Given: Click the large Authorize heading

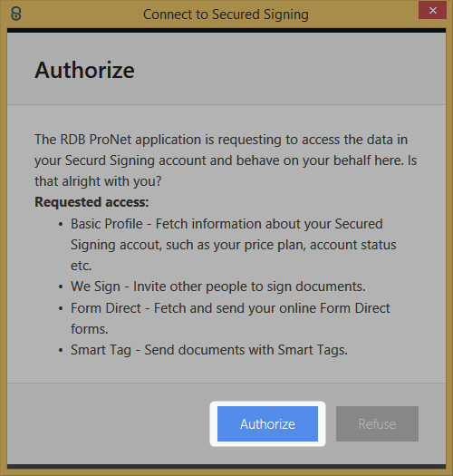Looking at the screenshot, I should tap(84, 70).
